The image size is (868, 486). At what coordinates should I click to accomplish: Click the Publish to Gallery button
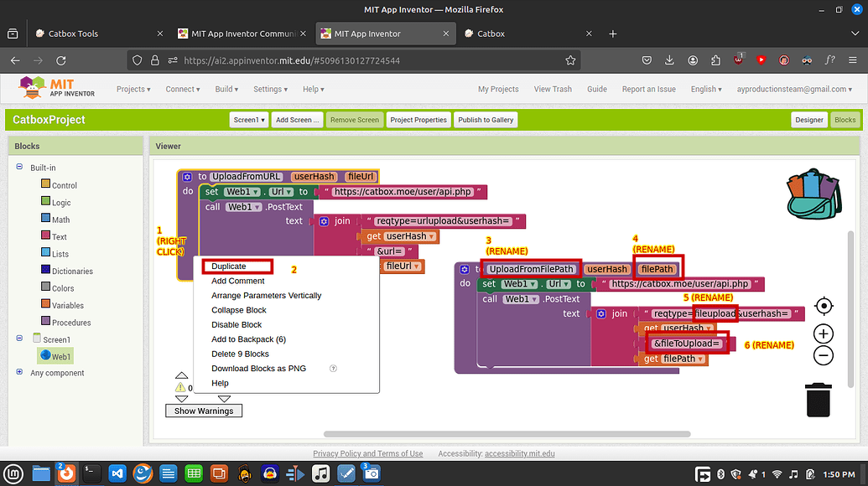(485, 120)
